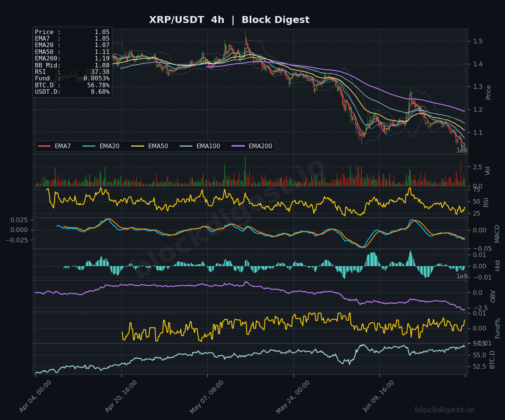
Task: Click the Price row showing 1.05
Action: [x=72, y=32]
